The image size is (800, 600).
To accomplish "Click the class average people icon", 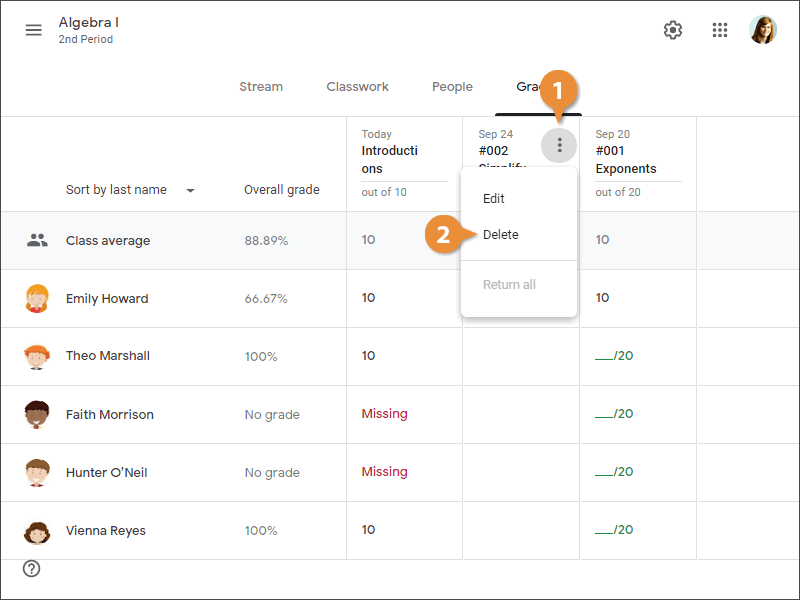I will (x=37, y=240).
